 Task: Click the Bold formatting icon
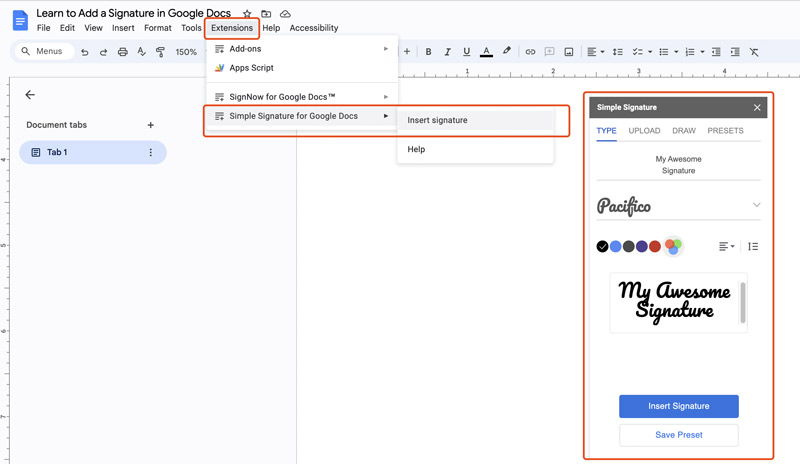tap(428, 52)
